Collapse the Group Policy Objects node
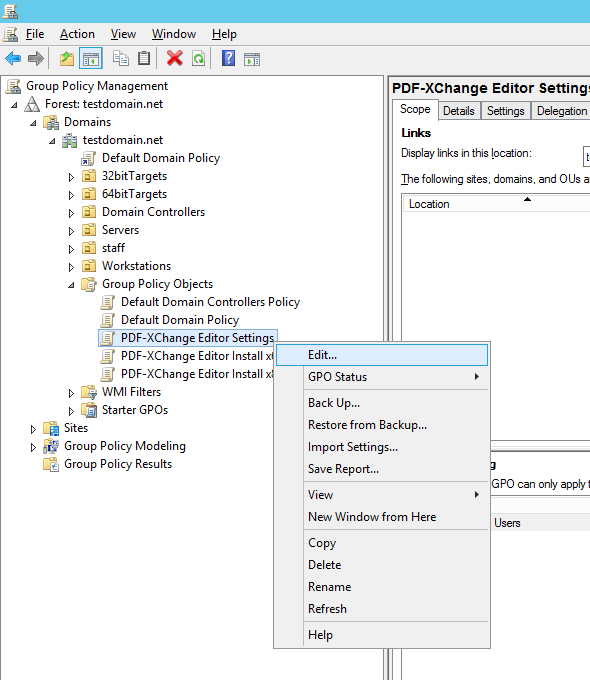 click(71, 285)
